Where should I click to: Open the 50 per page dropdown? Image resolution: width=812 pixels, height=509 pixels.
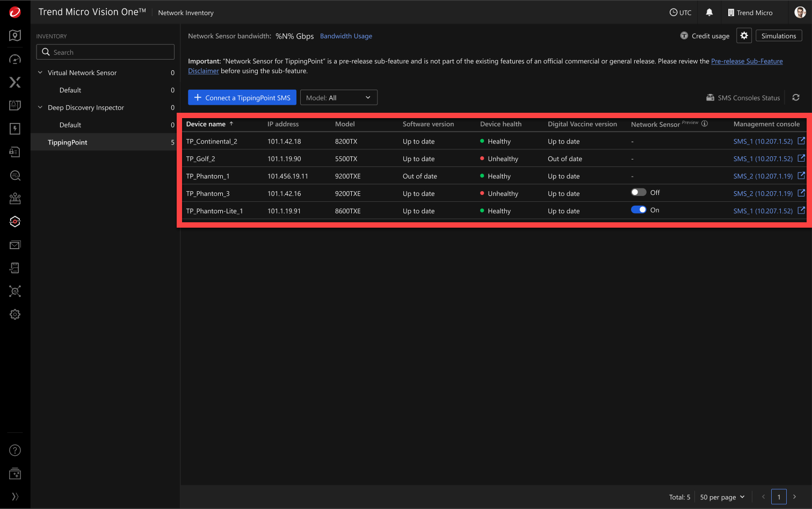tap(722, 497)
